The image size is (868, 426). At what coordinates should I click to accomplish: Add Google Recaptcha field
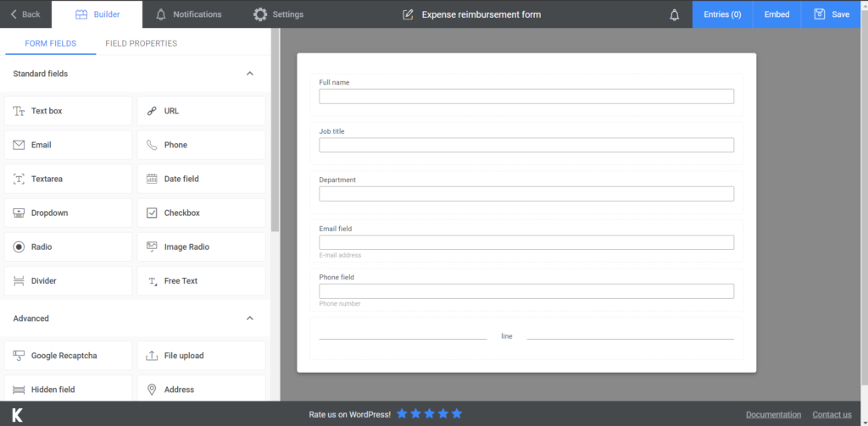click(x=68, y=356)
